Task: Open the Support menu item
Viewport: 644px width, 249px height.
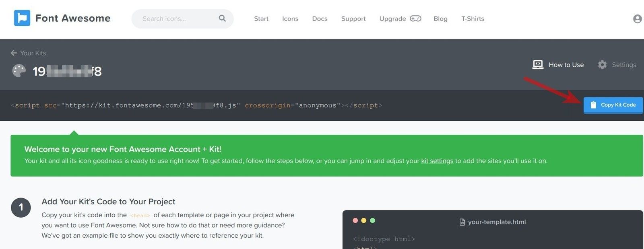Action: (x=353, y=19)
